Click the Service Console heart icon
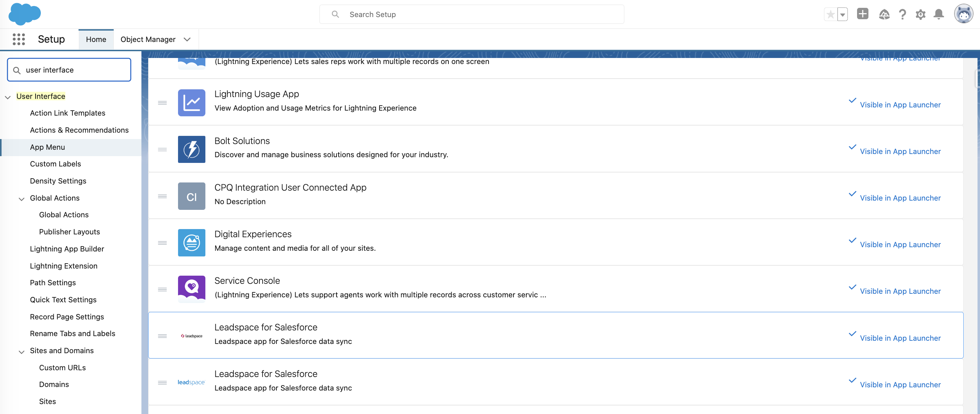980x414 pixels. click(x=192, y=289)
